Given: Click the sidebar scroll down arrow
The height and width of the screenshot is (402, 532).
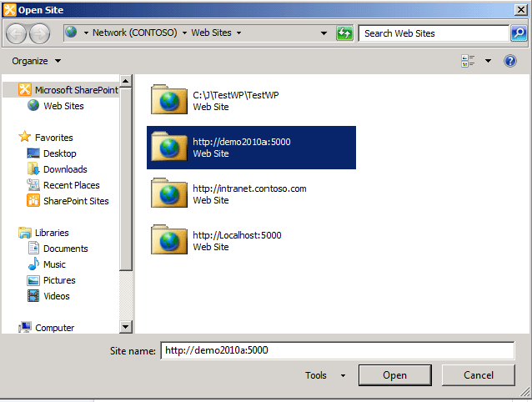Looking at the screenshot, I should click(x=126, y=327).
